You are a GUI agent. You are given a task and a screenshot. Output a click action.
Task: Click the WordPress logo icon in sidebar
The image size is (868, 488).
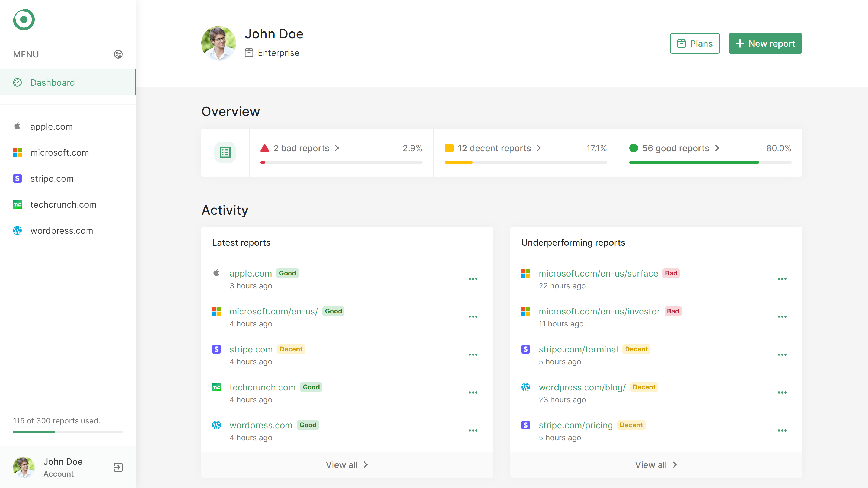coord(17,230)
